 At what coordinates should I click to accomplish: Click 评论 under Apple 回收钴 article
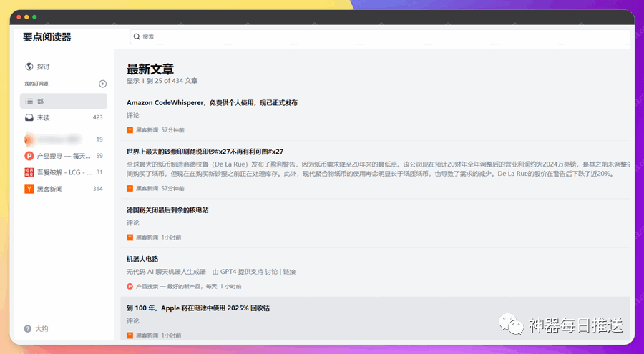point(132,320)
